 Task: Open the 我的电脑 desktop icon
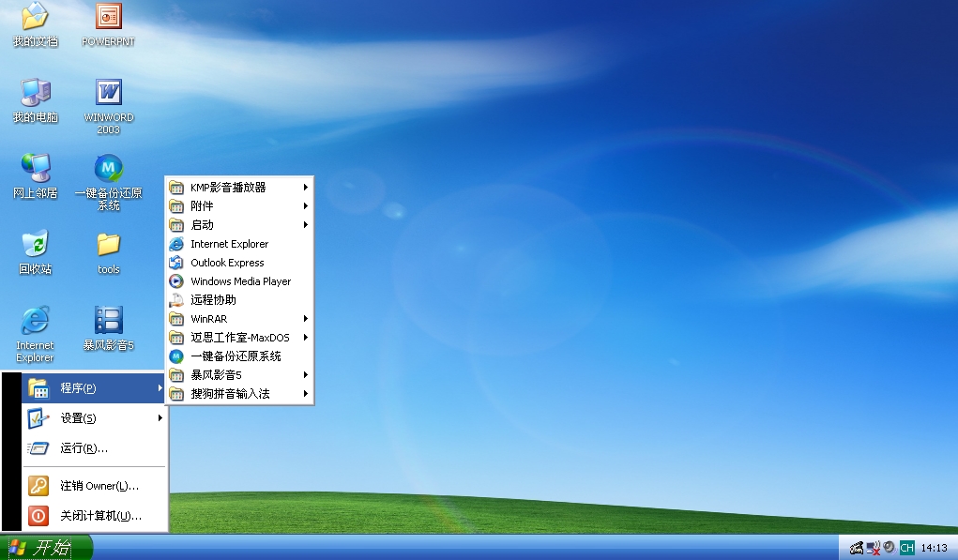(36, 94)
